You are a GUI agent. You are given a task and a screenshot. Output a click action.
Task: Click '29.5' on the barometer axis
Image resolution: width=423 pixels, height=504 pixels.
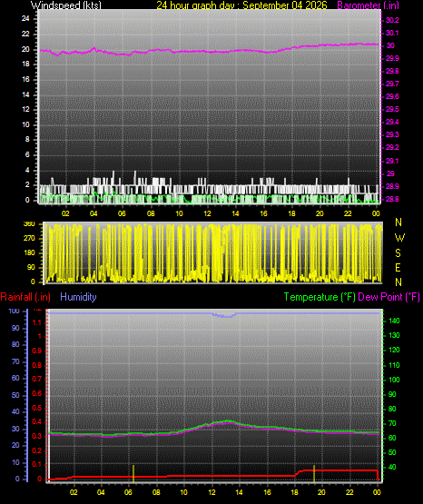[x=392, y=109]
